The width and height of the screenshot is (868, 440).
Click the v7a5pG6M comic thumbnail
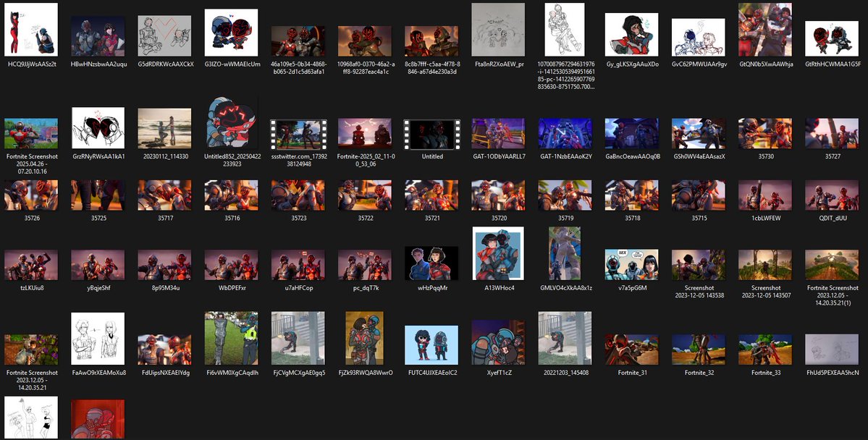[631, 265]
